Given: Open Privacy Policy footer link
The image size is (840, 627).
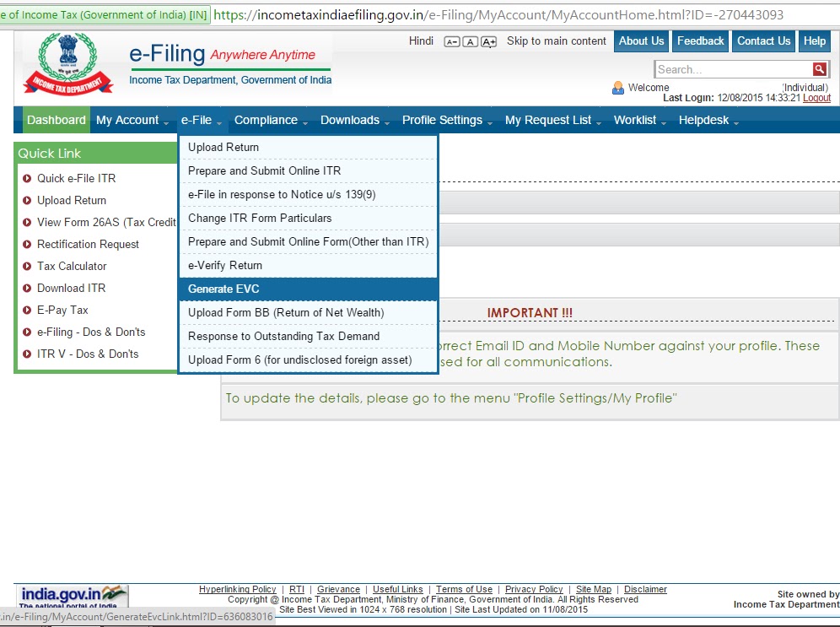Looking at the screenshot, I should [534, 589].
